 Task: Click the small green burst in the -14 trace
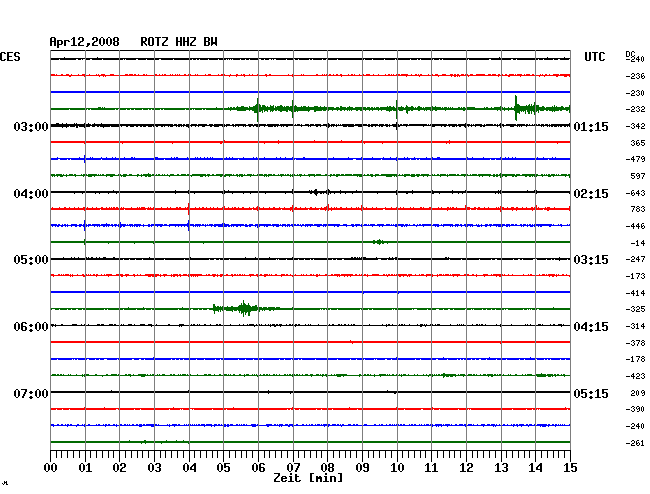coord(379,242)
